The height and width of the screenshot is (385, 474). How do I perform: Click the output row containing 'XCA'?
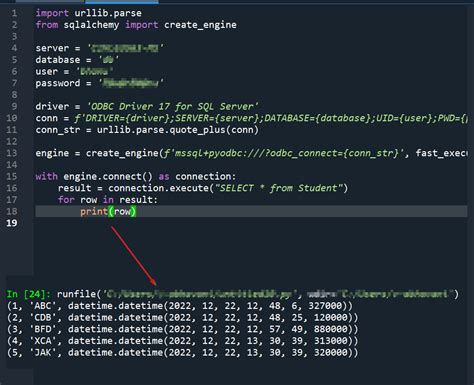coord(182,341)
